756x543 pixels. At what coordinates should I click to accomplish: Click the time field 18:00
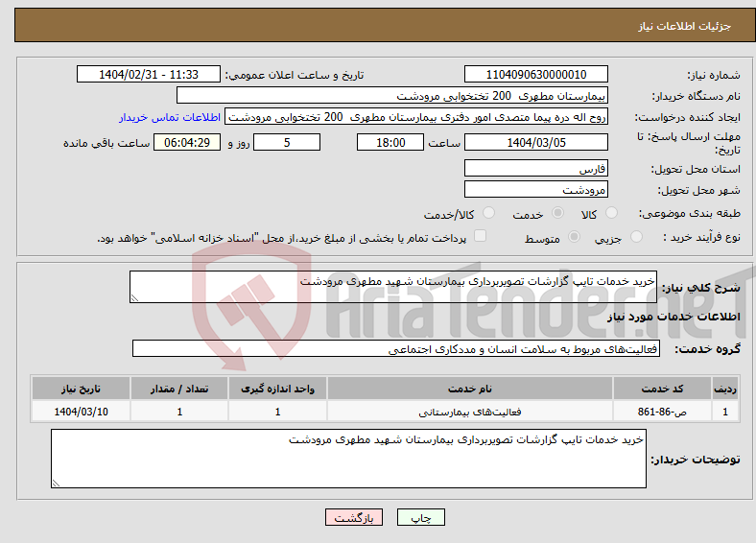point(390,142)
